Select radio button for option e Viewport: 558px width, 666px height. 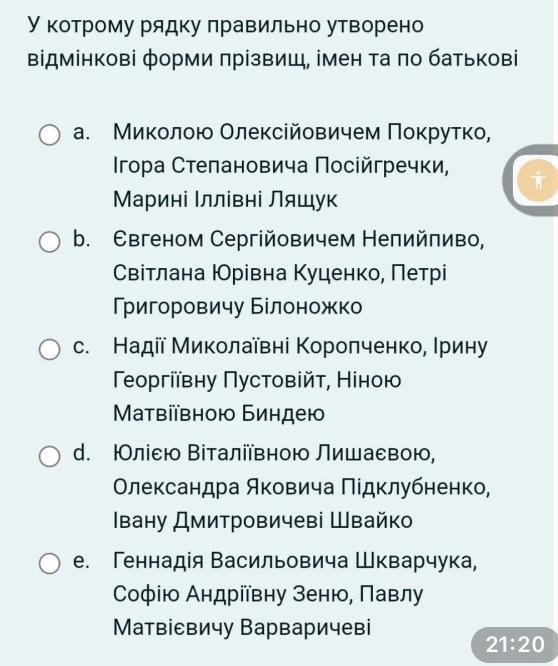tap(49, 563)
